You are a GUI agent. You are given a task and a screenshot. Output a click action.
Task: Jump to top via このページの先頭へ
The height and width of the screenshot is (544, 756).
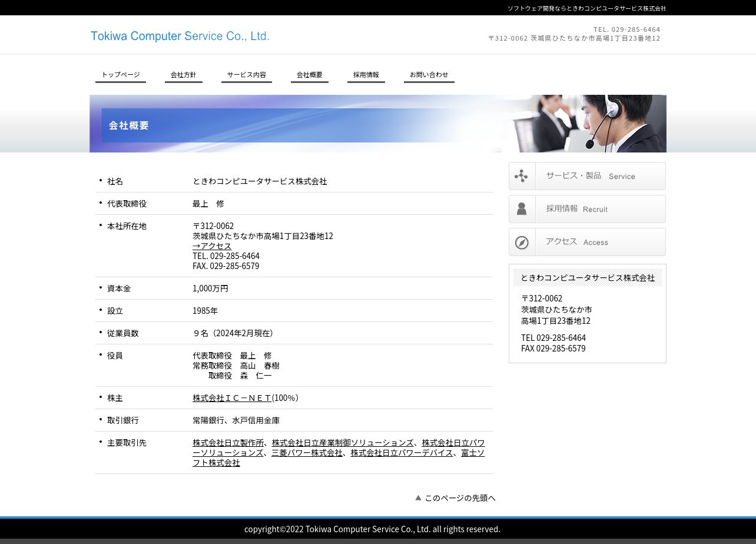(460, 498)
